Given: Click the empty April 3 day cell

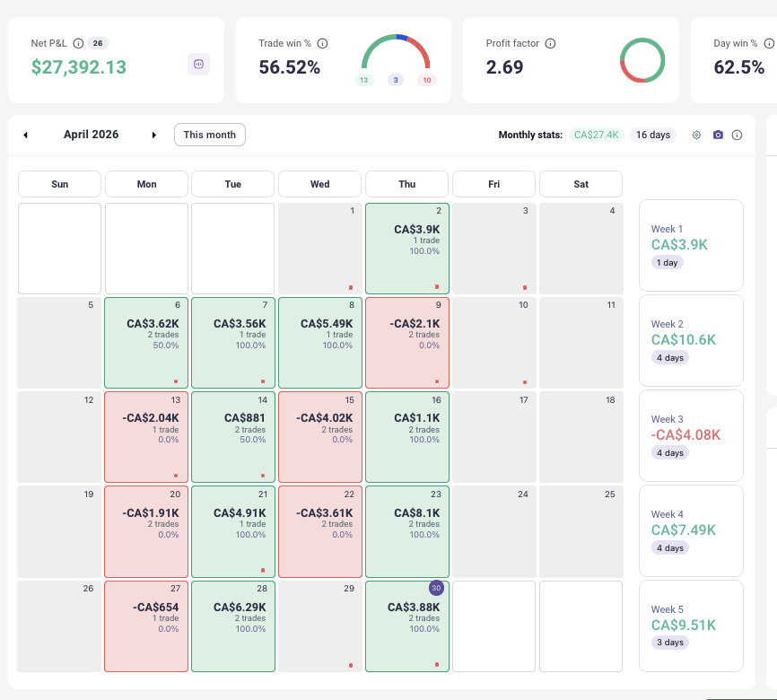Looking at the screenshot, I should tap(494, 249).
